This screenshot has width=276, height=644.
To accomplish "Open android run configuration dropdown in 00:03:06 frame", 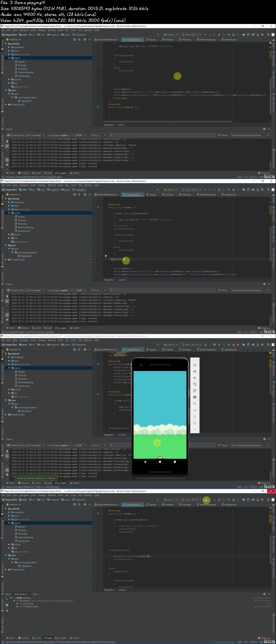I will coord(171,35).
